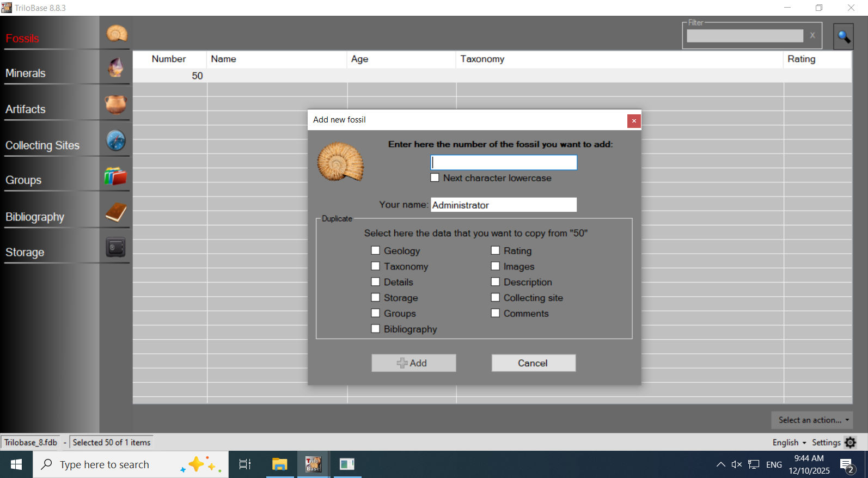
Task: Open the Collecting Sites globe icon
Action: (116, 140)
